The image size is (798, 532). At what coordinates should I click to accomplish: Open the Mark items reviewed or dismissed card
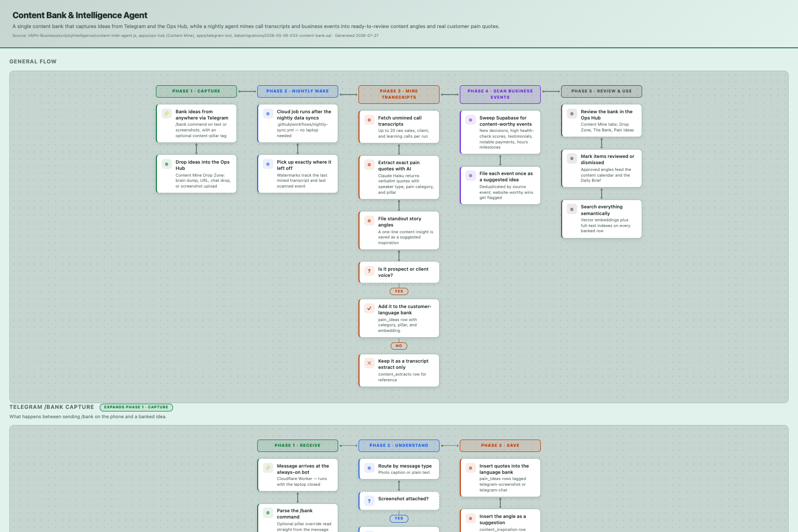click(602, 168)
